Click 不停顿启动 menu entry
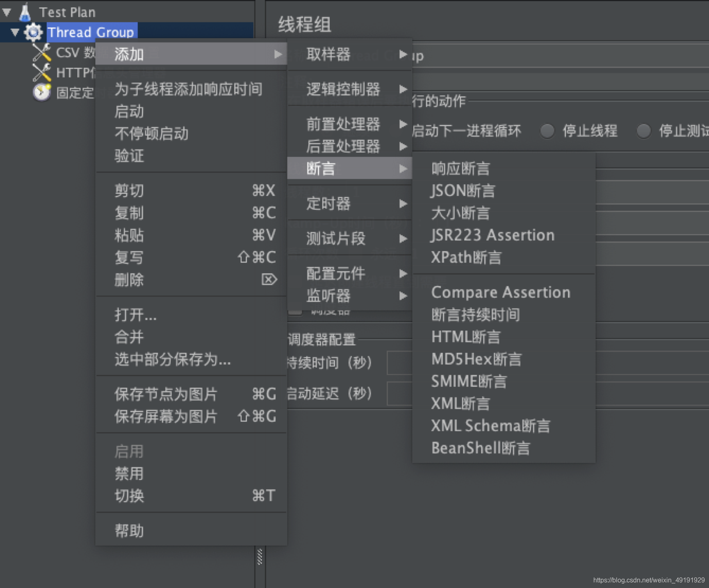 coord(191,134)
